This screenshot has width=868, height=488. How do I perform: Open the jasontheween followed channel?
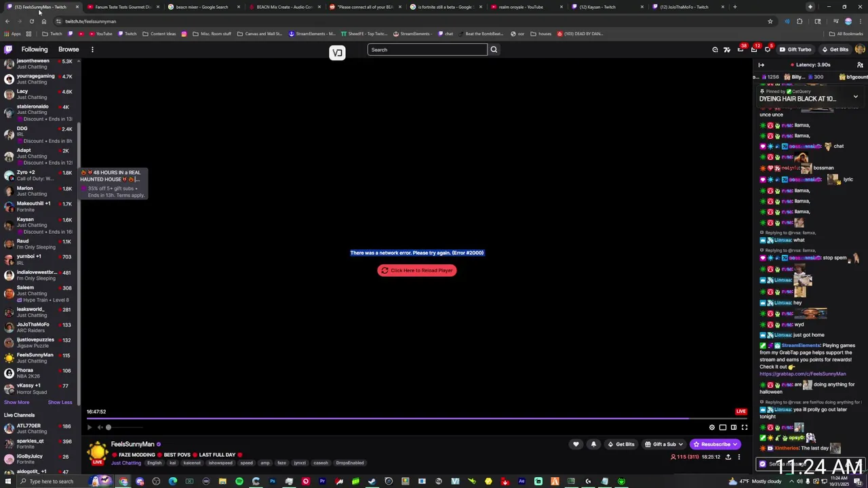pos(39,64)
